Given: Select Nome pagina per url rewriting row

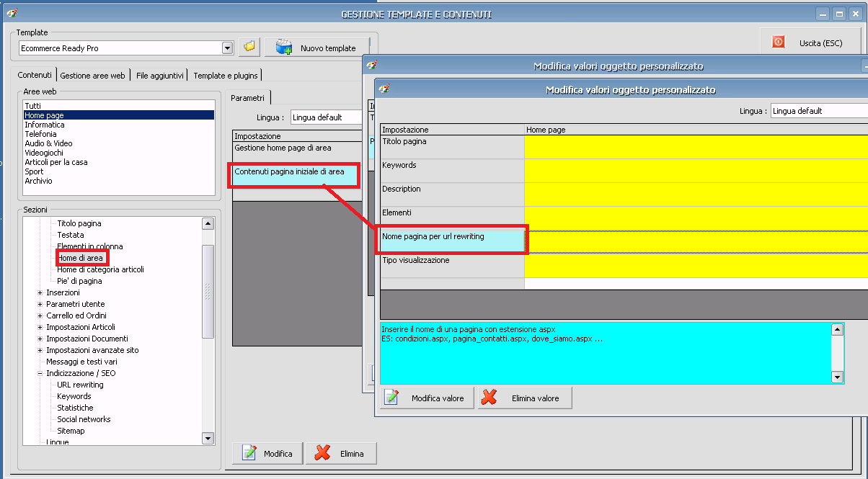Looking at the screenshot, I should pos(452,241).
